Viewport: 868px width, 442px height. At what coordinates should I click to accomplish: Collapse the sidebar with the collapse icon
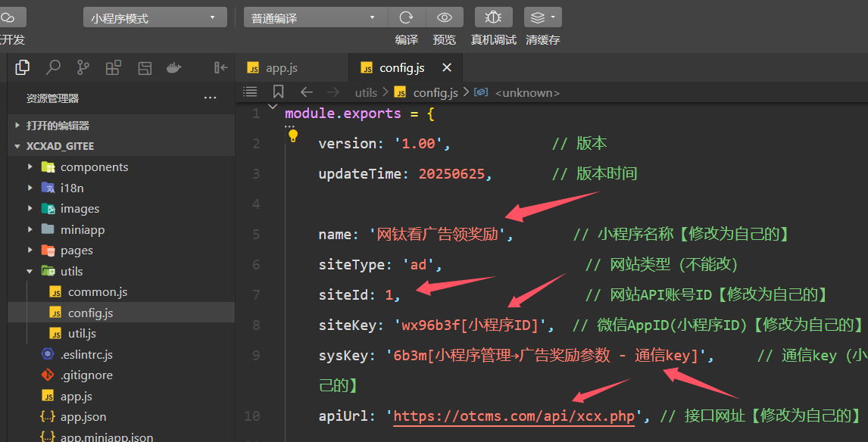coord(220,67)
